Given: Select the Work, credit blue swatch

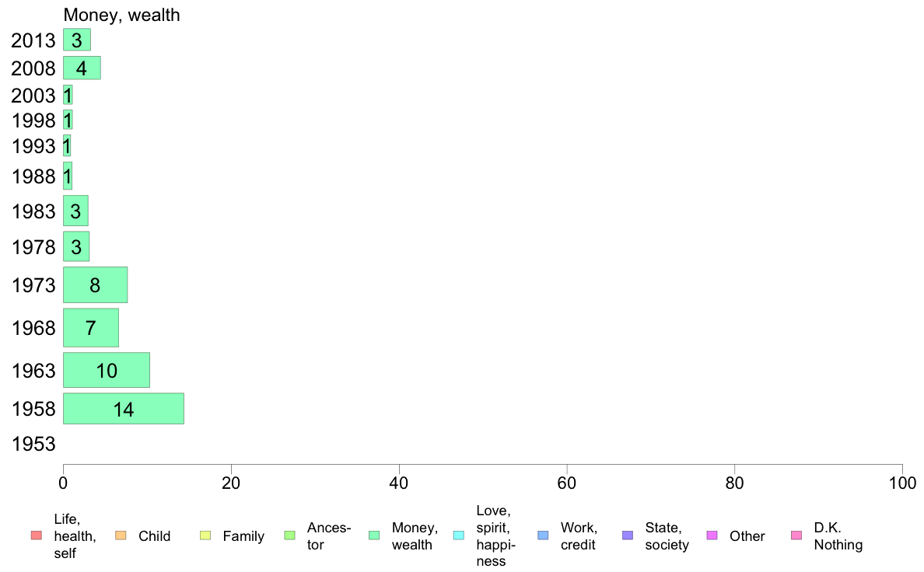Looking at the screenshot, I should coord(543,535).
